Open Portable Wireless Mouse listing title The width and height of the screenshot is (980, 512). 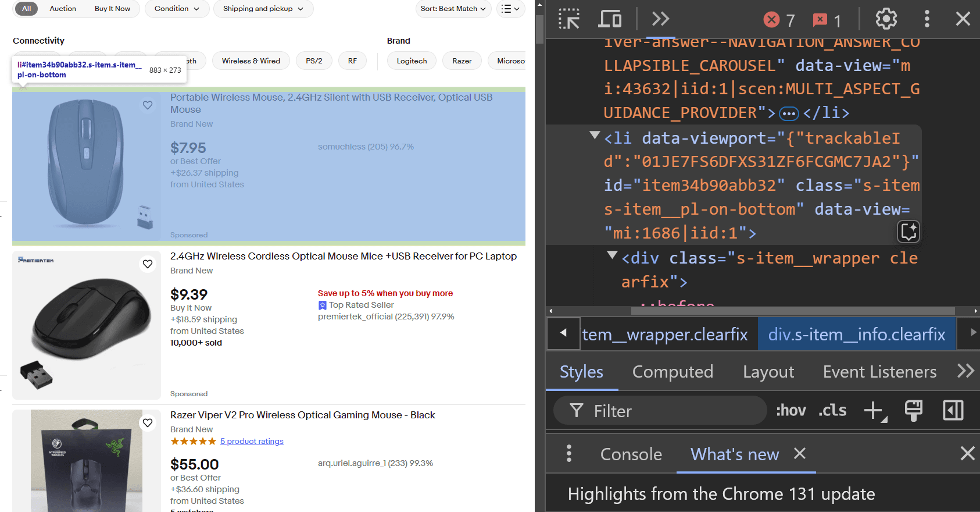click(331, 103)
